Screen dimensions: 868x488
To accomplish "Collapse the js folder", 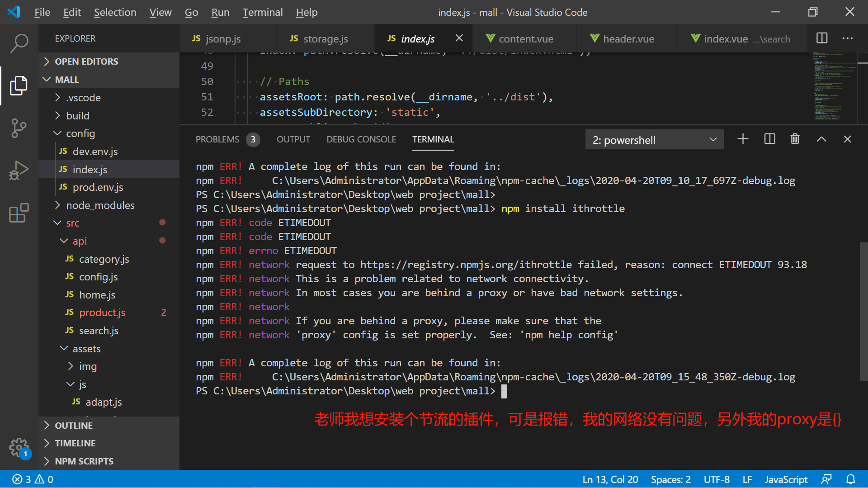I will 109,384.
